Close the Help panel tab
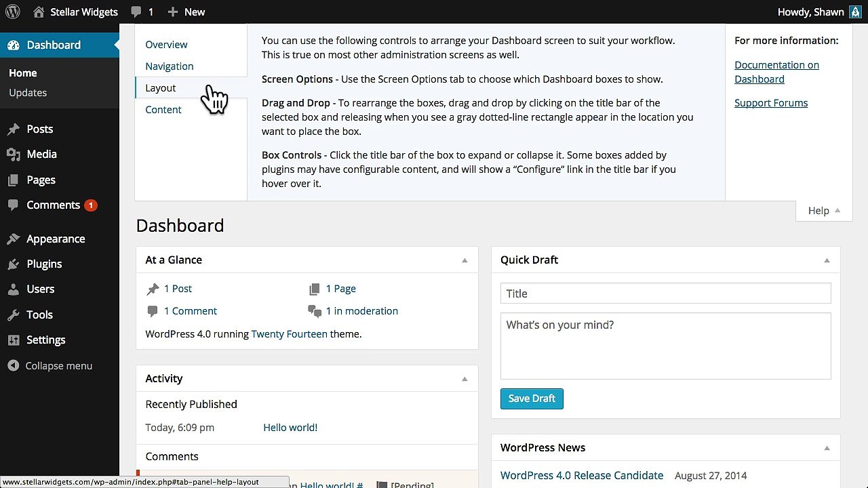Image resolution: width=868 pixels, height=488 pixels. tap(824, 211)
